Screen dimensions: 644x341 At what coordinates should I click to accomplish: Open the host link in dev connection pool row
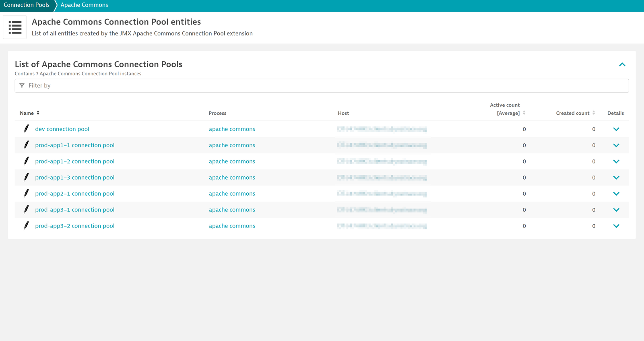[382, 129]
